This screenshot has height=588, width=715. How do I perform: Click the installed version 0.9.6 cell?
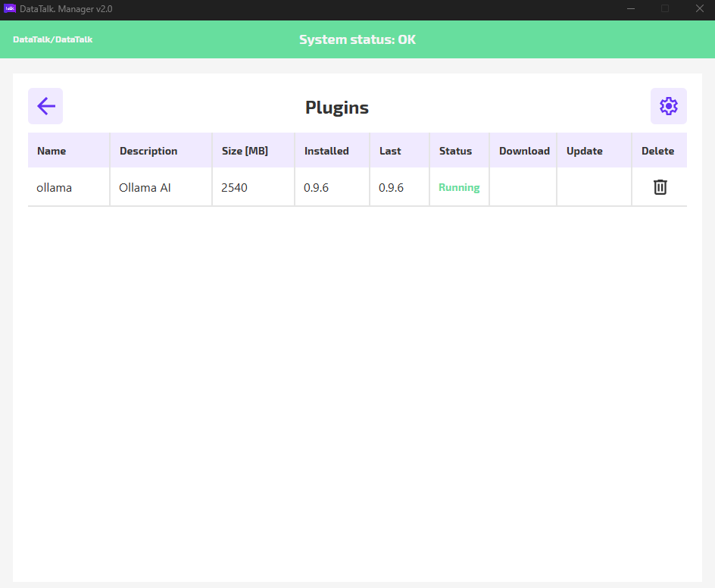click(332, 187)
